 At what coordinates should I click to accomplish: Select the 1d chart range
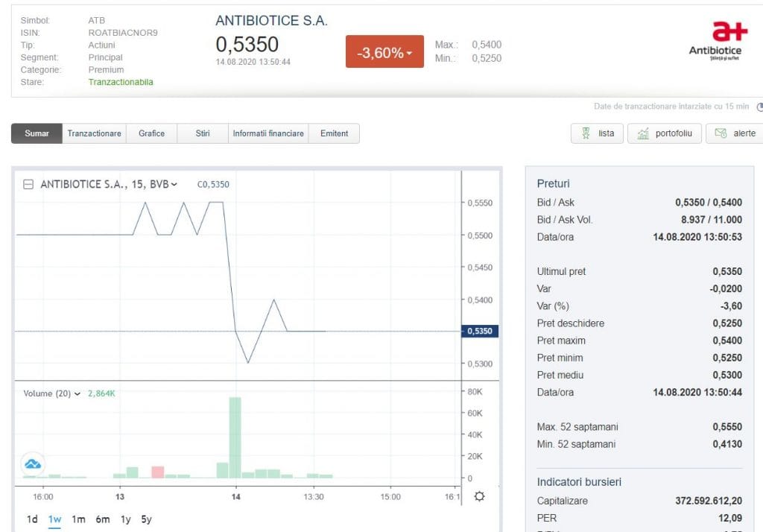point(32,519)
